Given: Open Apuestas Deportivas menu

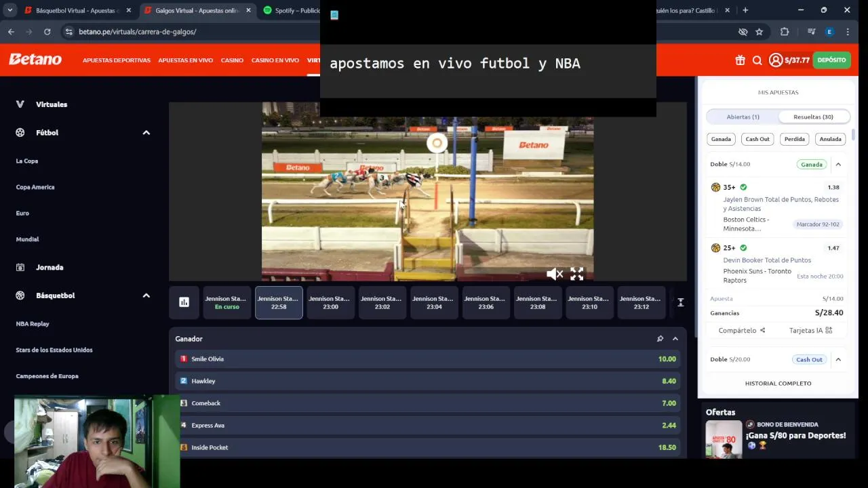Looking at the screenshot, I should (117, 60).
